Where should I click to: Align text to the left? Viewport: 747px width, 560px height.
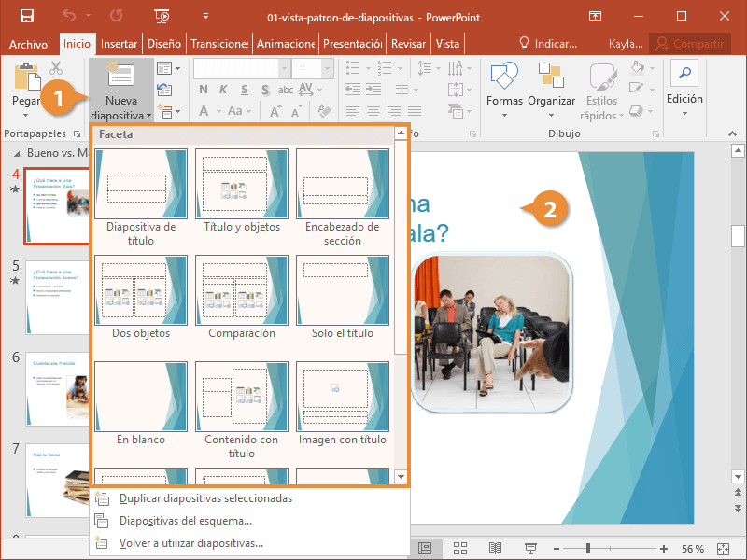pos(352,111)
